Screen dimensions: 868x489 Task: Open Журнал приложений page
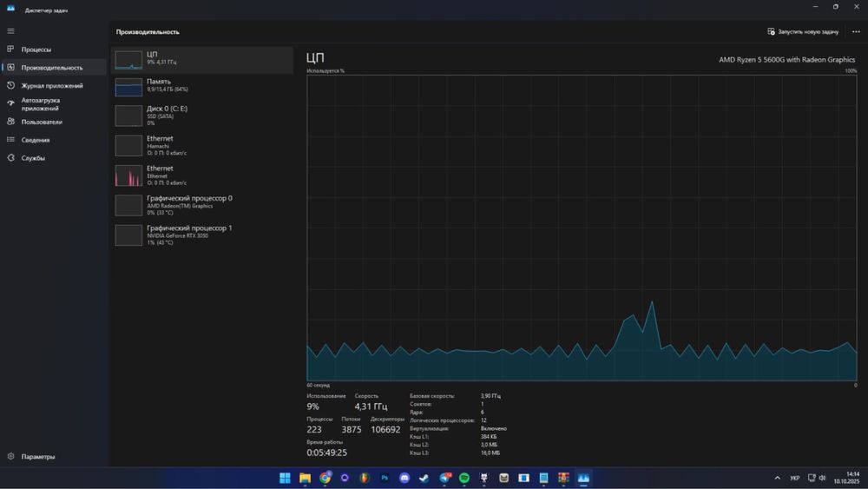pos(54,86)
